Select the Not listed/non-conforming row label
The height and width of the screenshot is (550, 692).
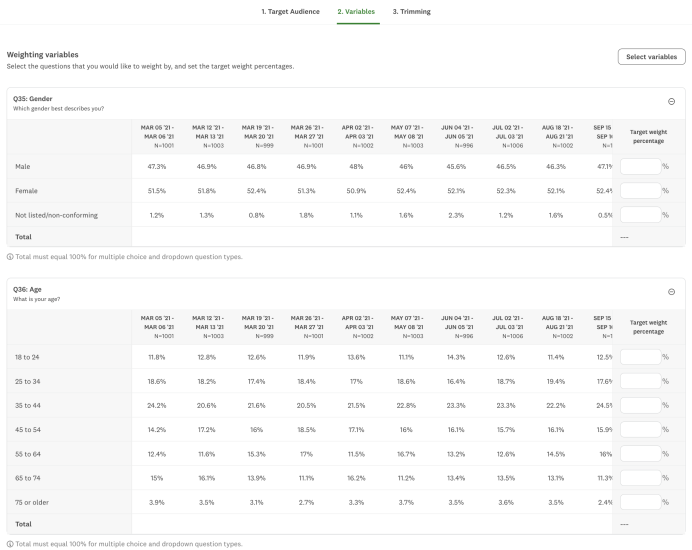coord(56,215)
